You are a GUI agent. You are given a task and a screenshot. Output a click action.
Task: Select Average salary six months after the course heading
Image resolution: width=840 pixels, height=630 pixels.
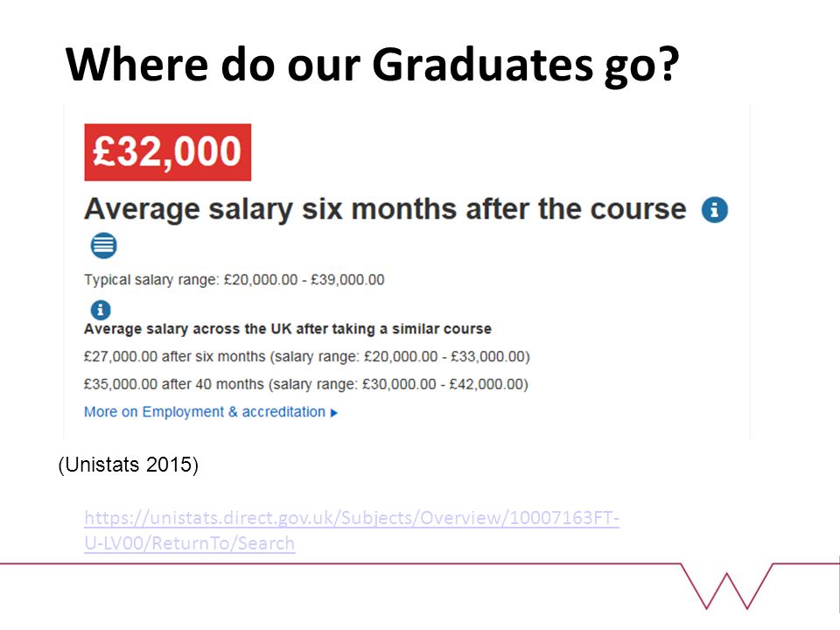(x=385, y=209)
